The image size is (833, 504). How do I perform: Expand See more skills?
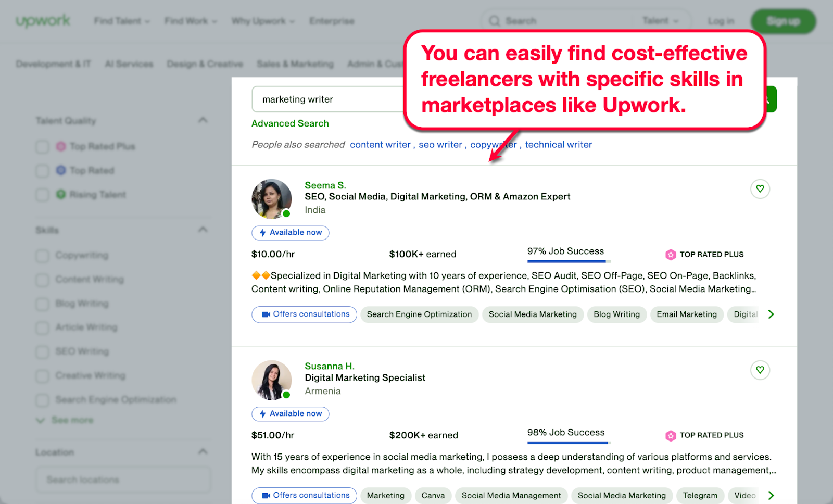click(x=65, y=420)
